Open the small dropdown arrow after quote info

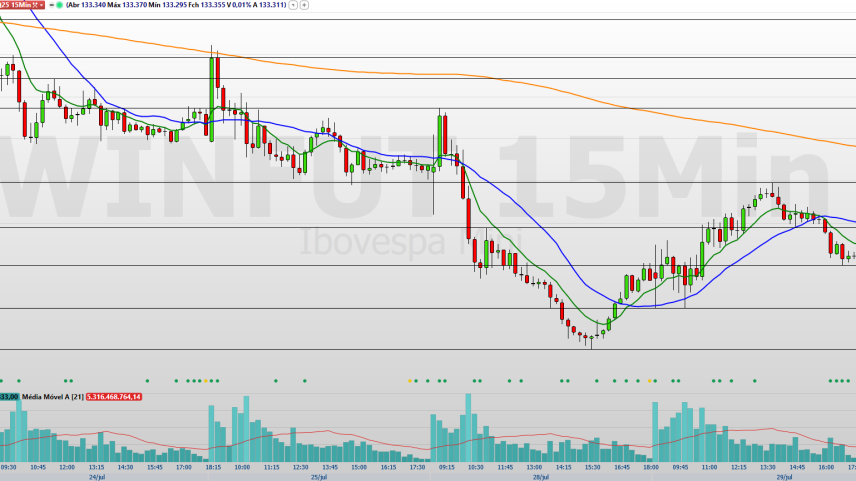click(x=293, y=5)
